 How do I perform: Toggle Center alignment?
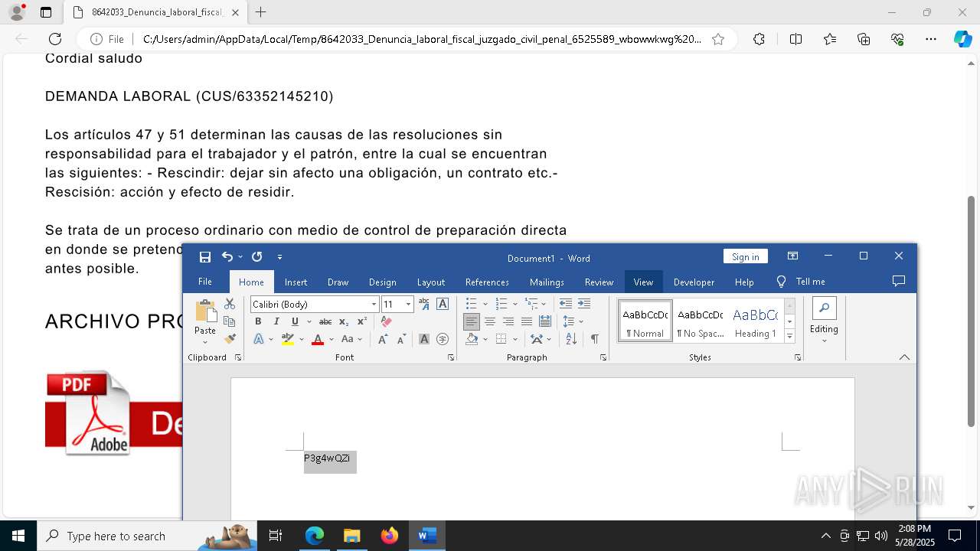tap(490, 321)
